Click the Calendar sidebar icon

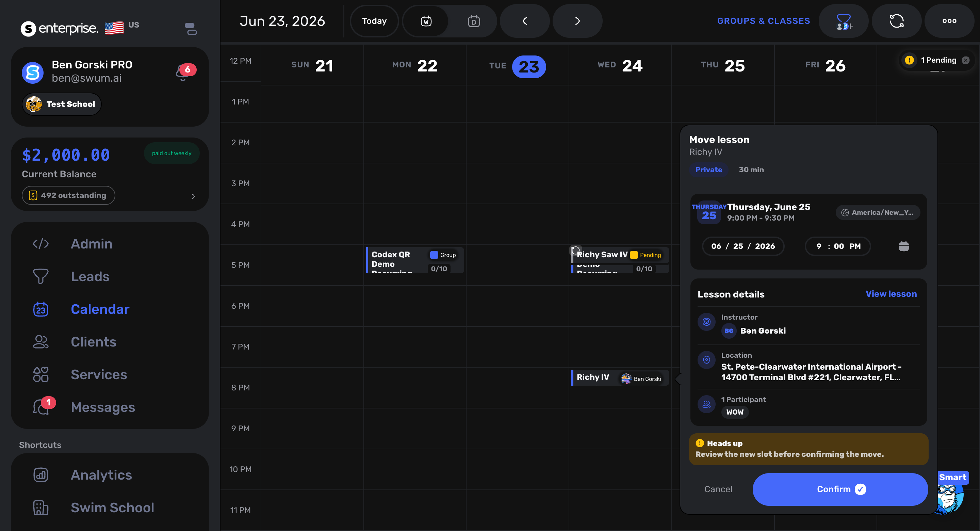pyautogui.click(x=41, y=309)
